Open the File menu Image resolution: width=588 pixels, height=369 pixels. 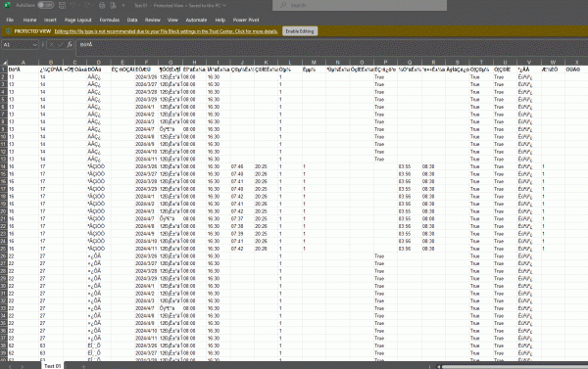coord(10,20)
